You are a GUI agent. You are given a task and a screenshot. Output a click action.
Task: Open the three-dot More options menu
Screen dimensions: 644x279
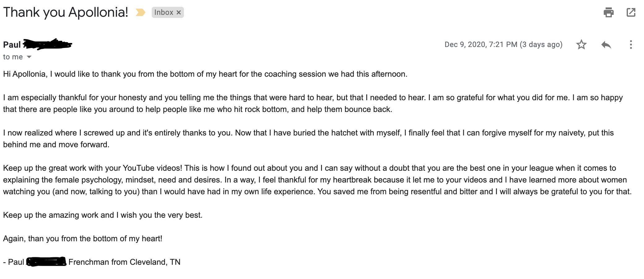[631, 45]
